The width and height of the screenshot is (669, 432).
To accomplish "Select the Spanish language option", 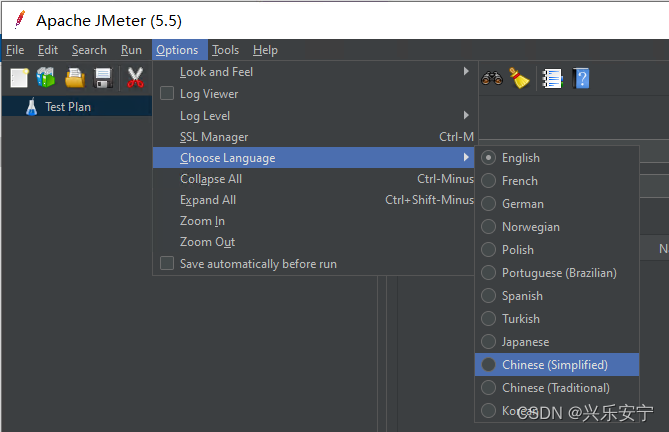I will (556, 296).
